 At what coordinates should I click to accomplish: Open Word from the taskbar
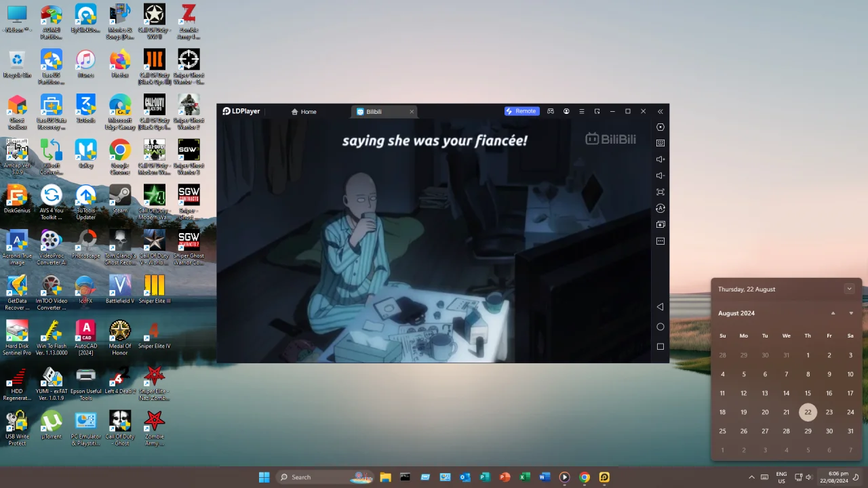point(545,477)
